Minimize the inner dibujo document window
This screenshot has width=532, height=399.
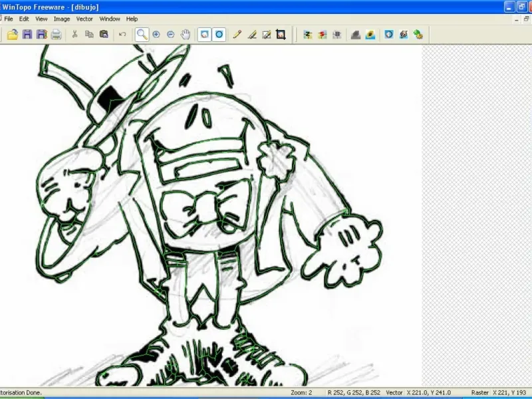click(517, 20)
